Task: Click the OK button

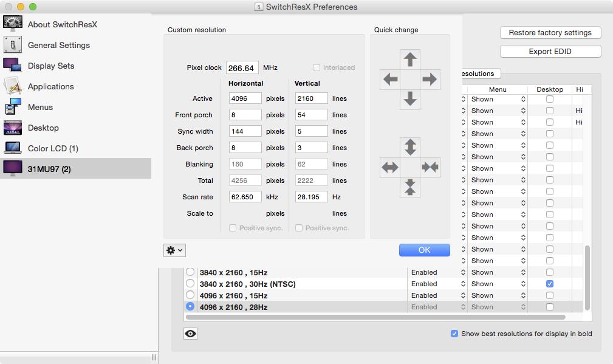Action: [x=425, y=250]
